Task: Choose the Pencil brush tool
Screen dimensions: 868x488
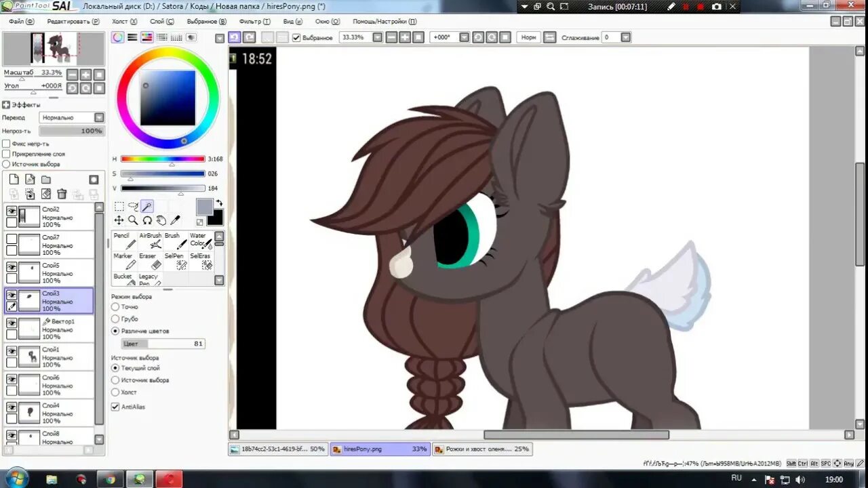Action: pyautogui.click(x=125, y=241)
